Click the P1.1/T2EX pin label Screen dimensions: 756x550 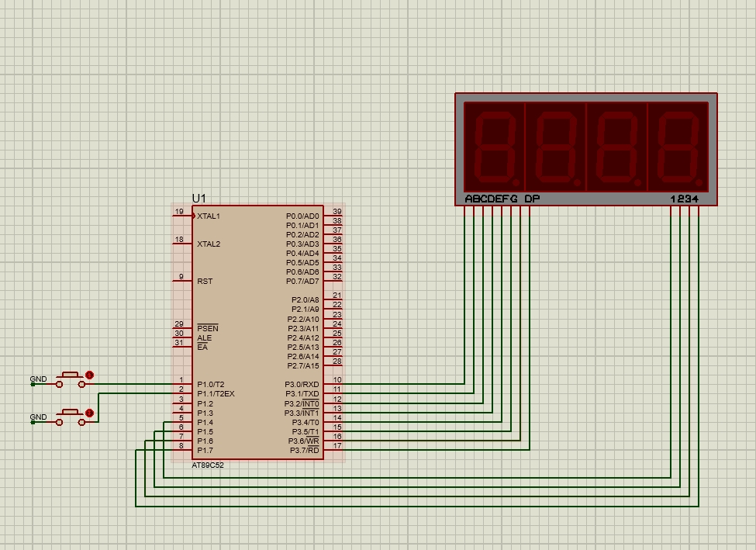216,393
